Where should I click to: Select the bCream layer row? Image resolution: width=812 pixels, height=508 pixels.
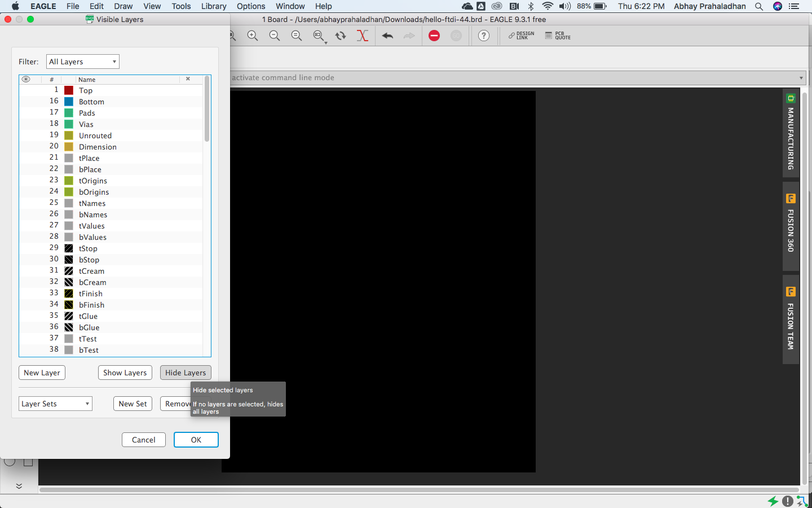pyautogui.click(x=111, y=282)
